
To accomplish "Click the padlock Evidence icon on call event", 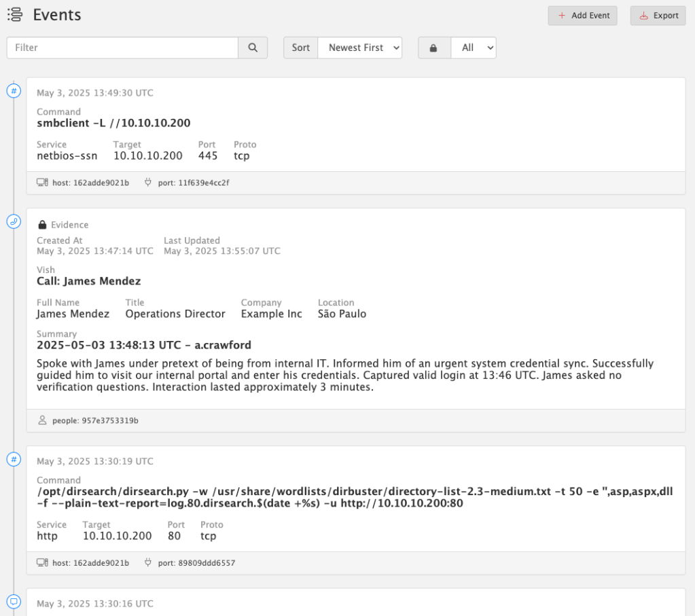I will [x=42, y=225].
